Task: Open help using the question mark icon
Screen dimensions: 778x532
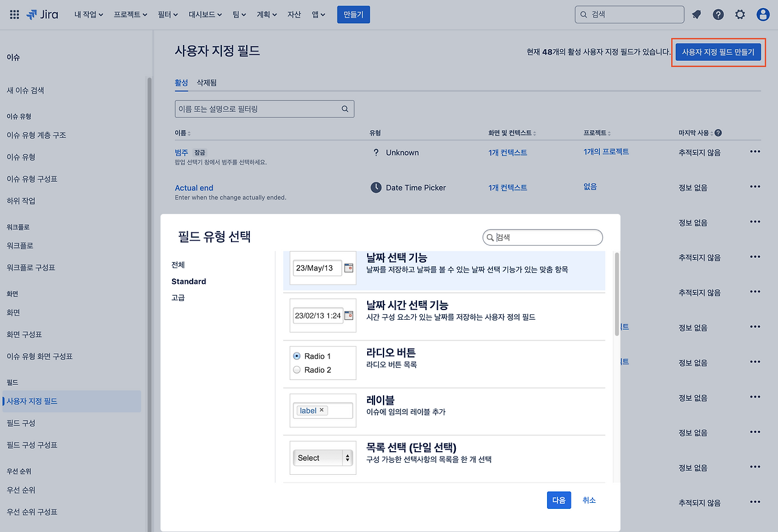Action: click(718, 15)
